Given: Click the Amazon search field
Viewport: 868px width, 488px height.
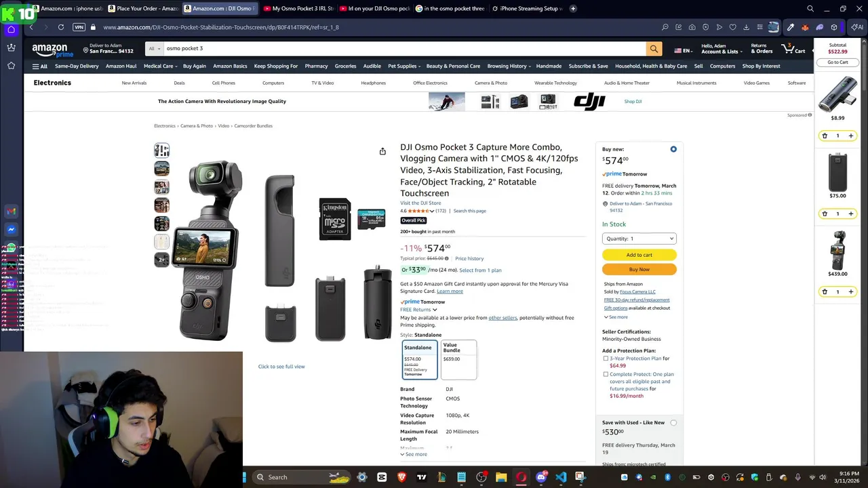Looking at the screenshot, I should pyautogui.click(x=405, y=49).
